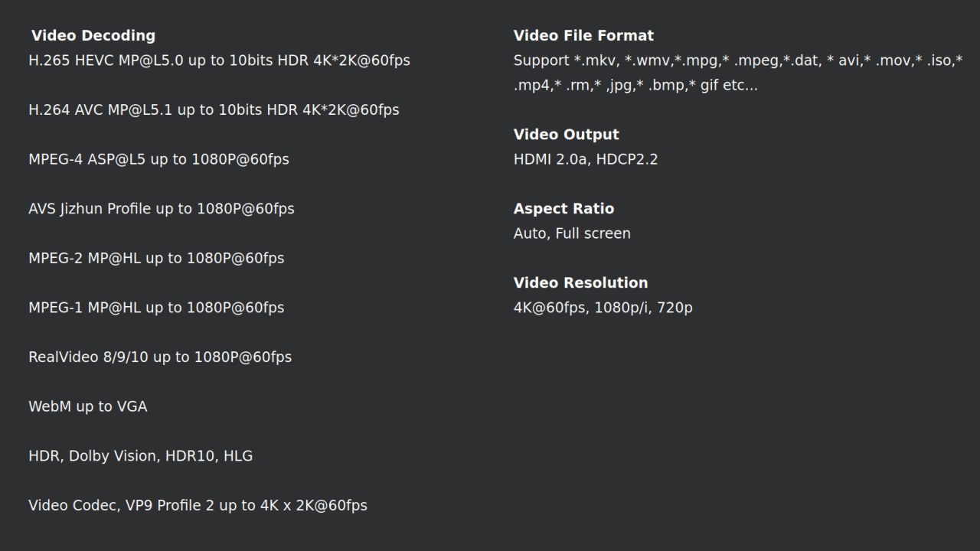Select the MPEG-2 MP@HL specification line
The width and height of the screenshot is (980, 551).
[x=156, y=259]
